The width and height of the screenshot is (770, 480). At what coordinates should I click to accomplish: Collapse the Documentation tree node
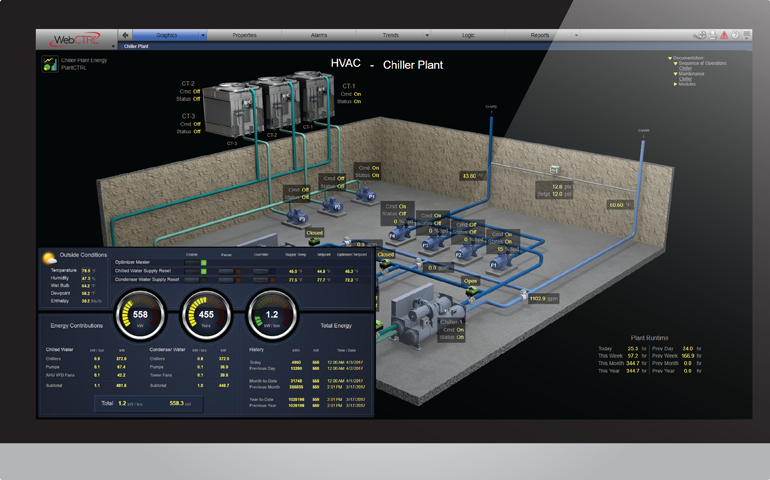(671, 58)
